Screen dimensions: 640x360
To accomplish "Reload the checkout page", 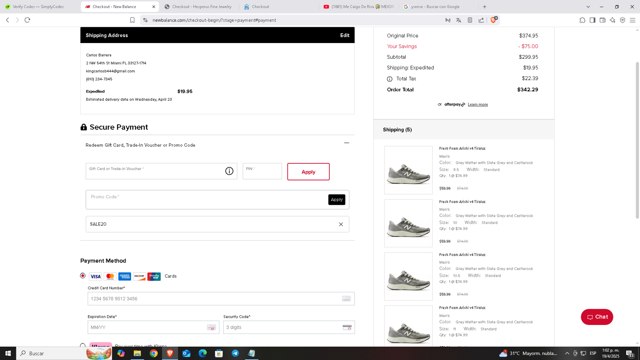I will point(27,20).
